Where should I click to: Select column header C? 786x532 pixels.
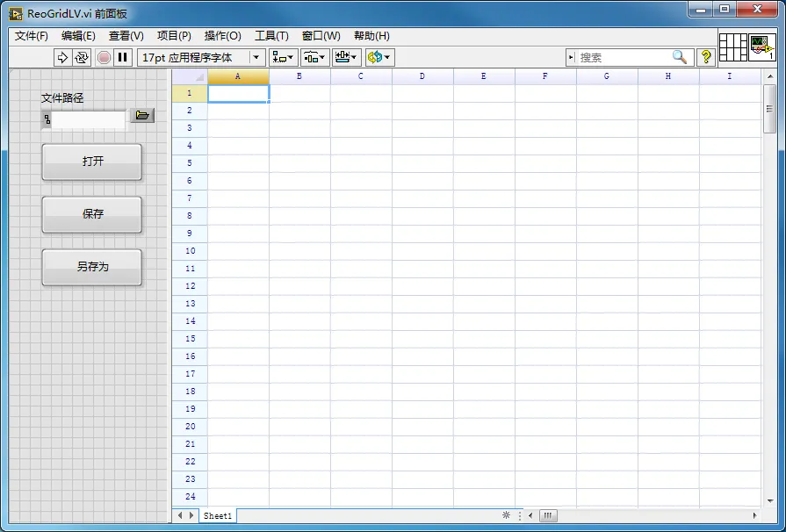(x=361, y=76)
